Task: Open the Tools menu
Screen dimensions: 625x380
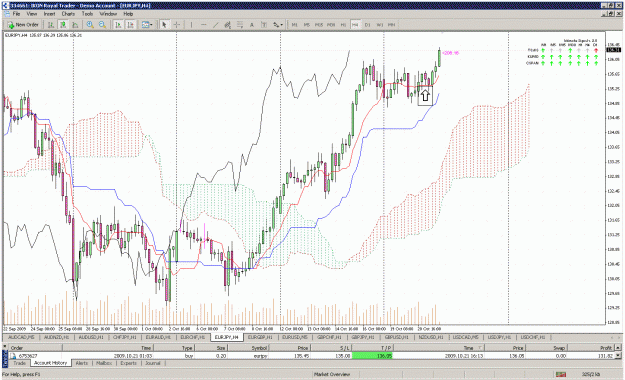Action: [x=87, y=14]
